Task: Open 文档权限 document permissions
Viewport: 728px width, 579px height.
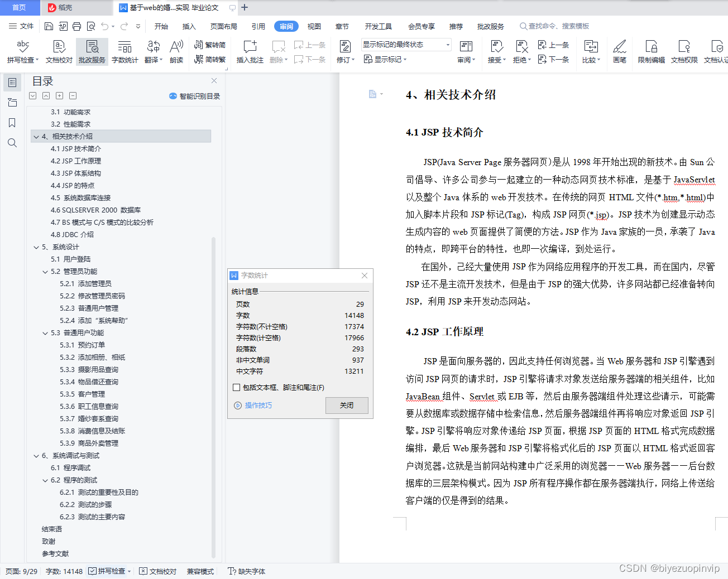Action: (x=684, y=51)
